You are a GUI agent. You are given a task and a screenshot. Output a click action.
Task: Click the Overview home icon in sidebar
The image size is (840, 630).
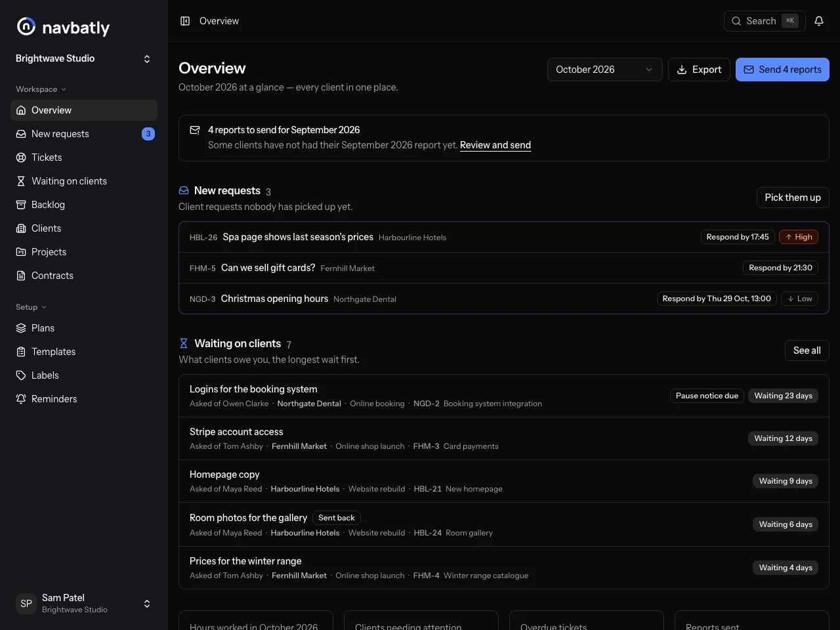[21, 110]
